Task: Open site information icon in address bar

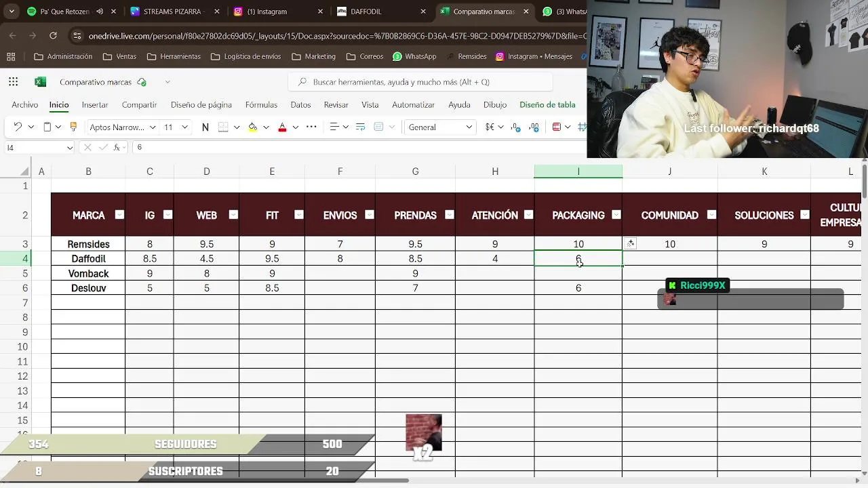Action: [77, 35]
